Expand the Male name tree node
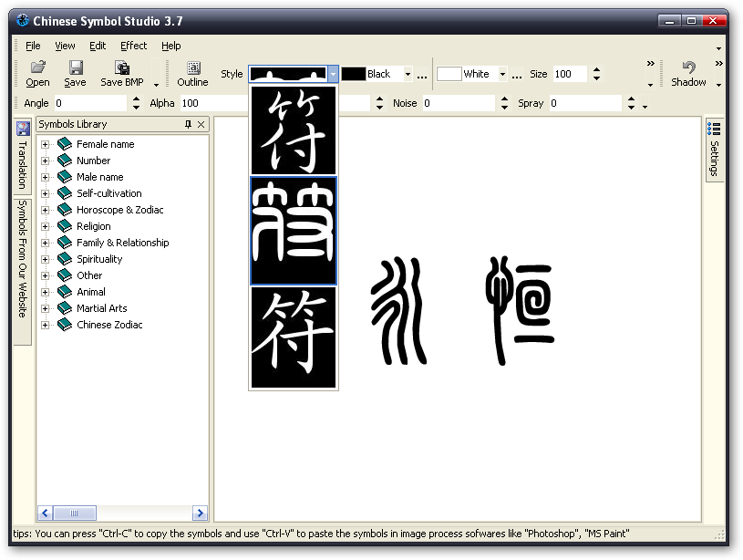743x560 pixels. (45, 177)
